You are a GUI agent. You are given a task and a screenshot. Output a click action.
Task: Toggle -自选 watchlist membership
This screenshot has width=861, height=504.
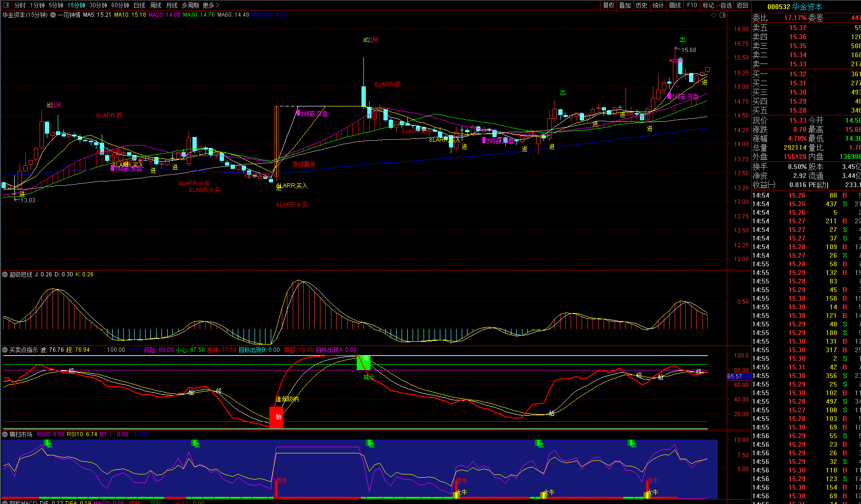coord(725,5)
